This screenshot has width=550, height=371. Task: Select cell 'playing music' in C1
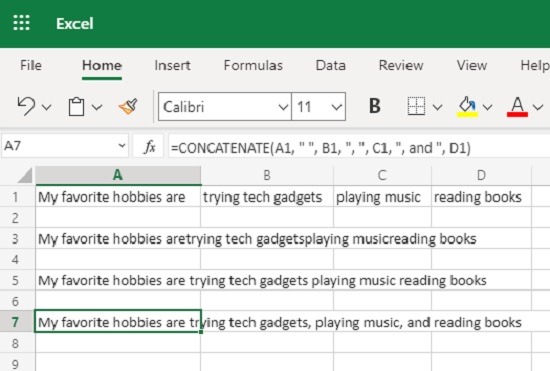pos(382,197)
